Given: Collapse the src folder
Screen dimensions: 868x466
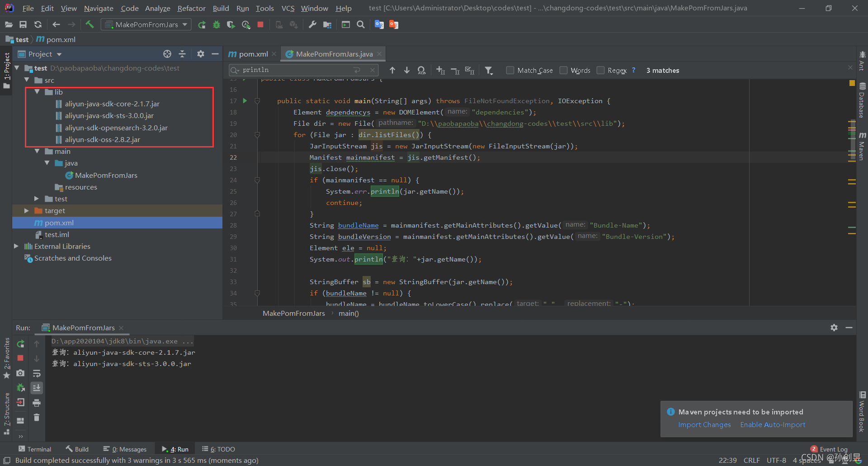Looking at the screenshot, I should click(x=27, y=80).
